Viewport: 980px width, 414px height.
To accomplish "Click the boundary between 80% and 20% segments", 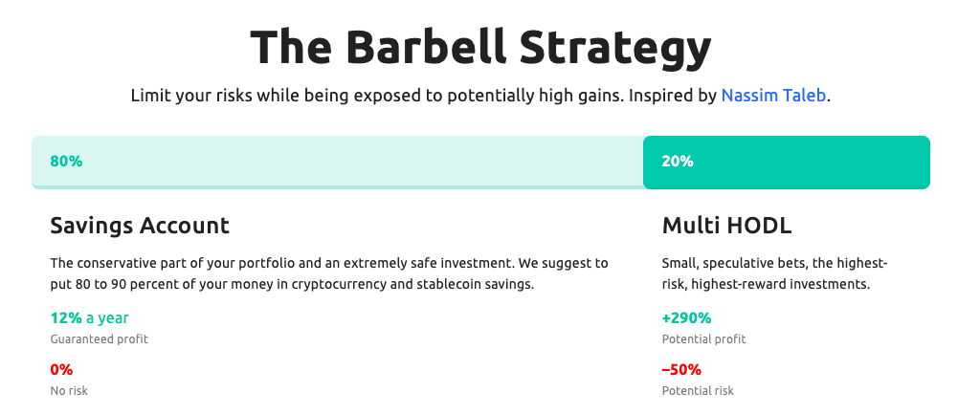I will 643,162.
